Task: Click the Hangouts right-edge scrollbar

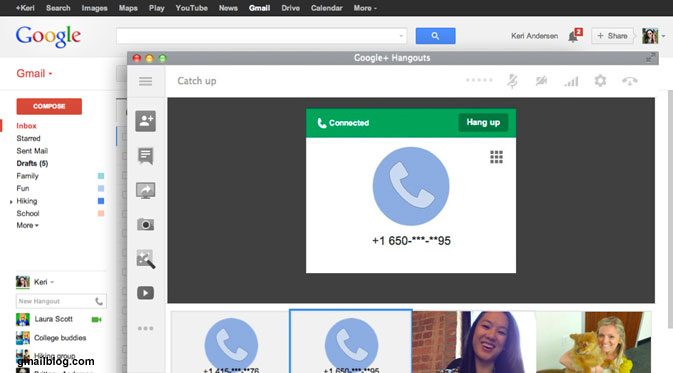Action: (670, 208)
